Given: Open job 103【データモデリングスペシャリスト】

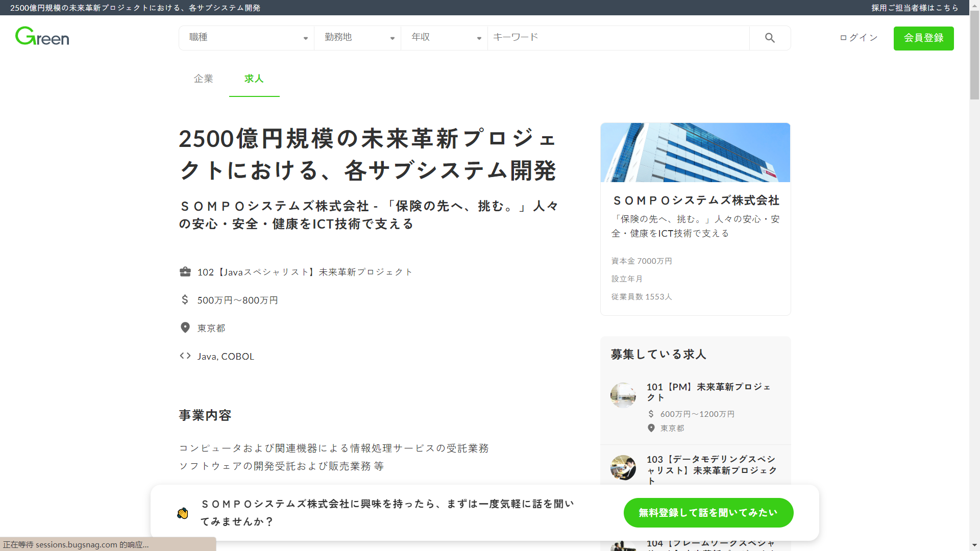Looking at the screenshot, I should tap(712, 470).
